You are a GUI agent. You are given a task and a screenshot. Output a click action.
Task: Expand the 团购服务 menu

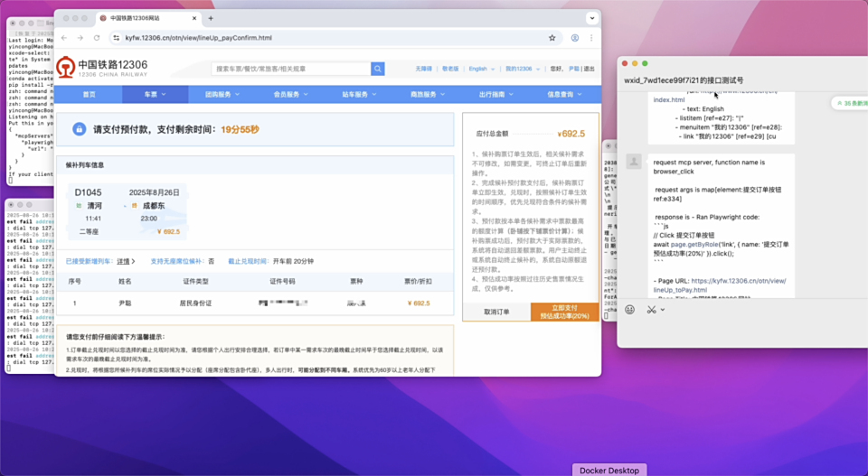click(222, 95)
